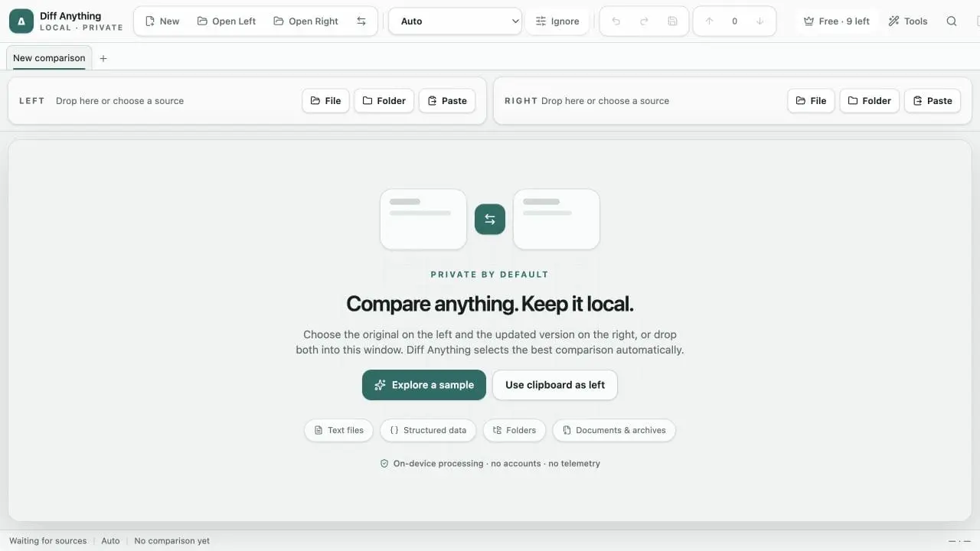Viewport: 980px width, 551px height.
Task: Select the Documents & archives chip
Action: click(614, 430)
